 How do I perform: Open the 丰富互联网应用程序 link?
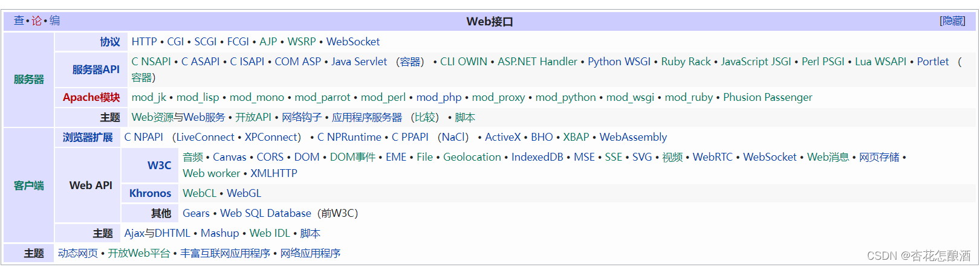[x=225, y=253]
